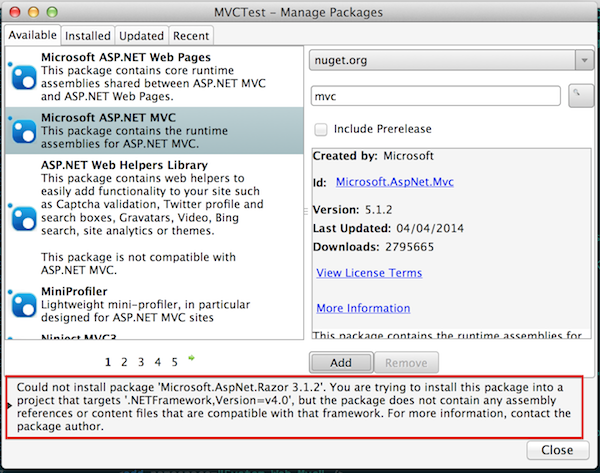
Task: Click the Microsoft ASP.NET MVC package icon
Action: click(x=24, y=131)
